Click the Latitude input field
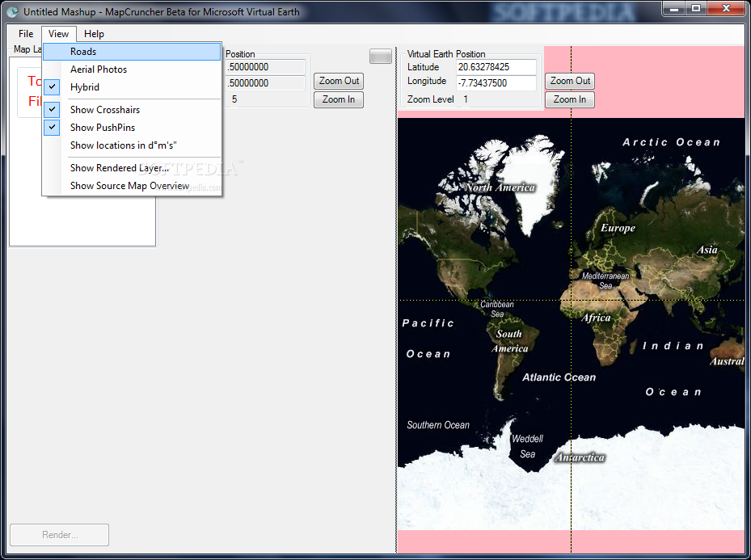This screenshot has width=751, height=560. (x=496, y=67)
